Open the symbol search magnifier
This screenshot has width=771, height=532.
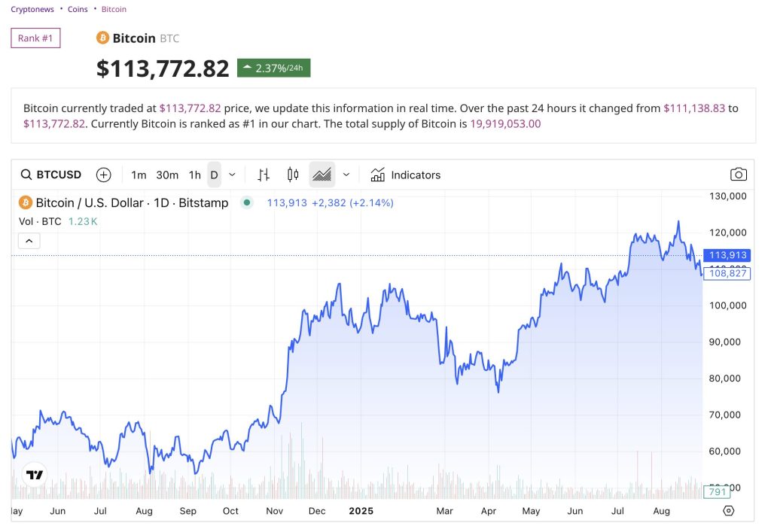pos(26,175)
